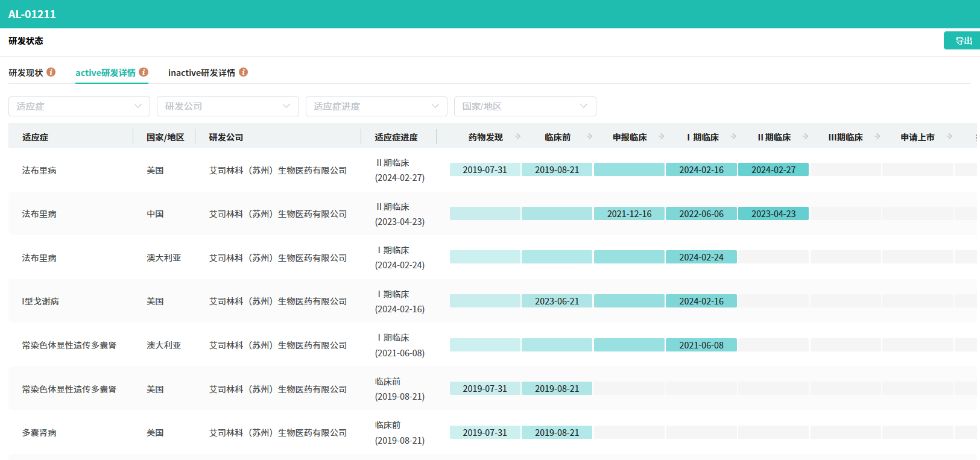Image resolution: width=980 pixels, height=460 pixels.
Task: Click arrow icon after I 期临床 header
Action: pyautogui.click(x=734, y=137)
